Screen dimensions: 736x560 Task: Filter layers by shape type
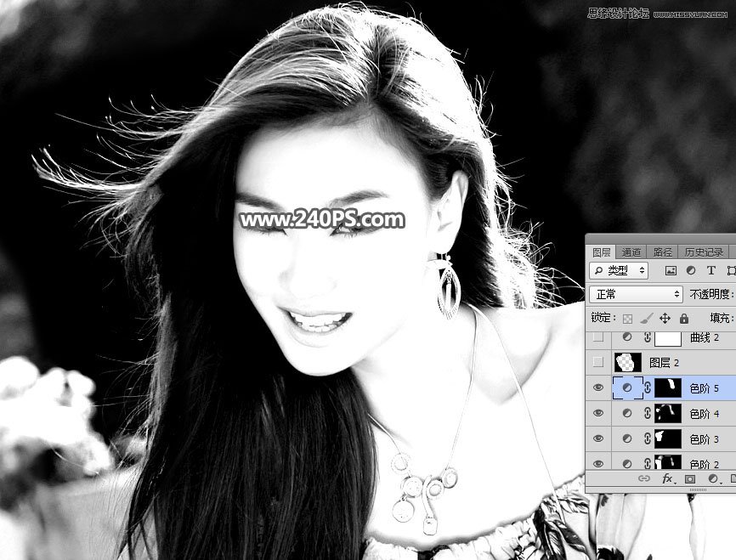coord(731,270)
